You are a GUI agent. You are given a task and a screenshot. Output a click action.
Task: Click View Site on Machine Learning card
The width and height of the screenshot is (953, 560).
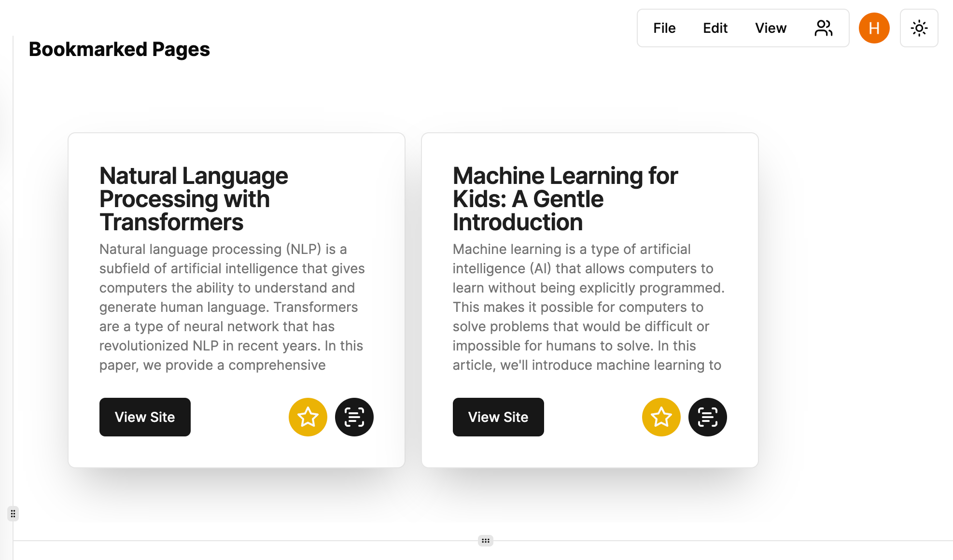click(498, 417)
